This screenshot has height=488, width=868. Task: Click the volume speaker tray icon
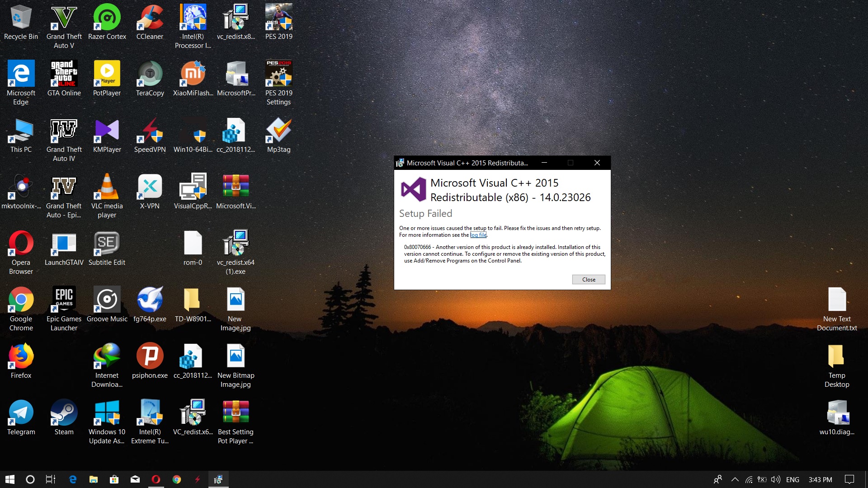776,479
